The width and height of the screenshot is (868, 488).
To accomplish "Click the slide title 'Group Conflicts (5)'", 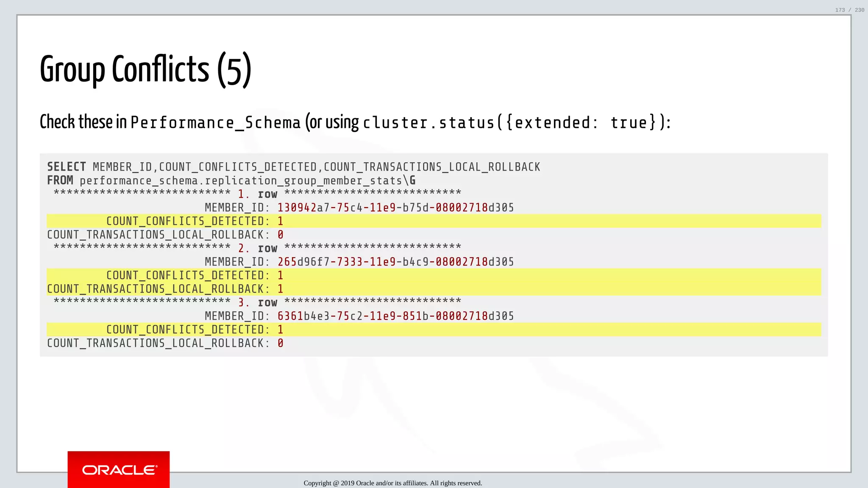I will tap(146, 70).
